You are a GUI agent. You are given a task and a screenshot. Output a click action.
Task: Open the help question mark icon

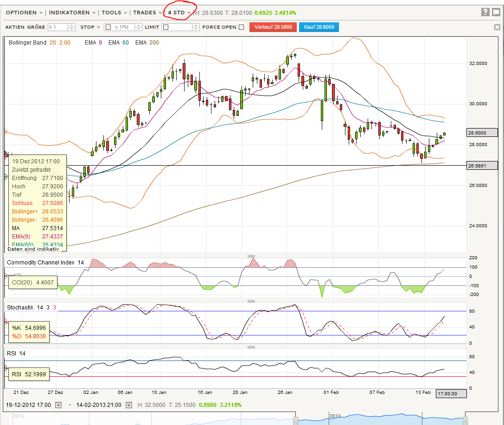pos(485,12)
